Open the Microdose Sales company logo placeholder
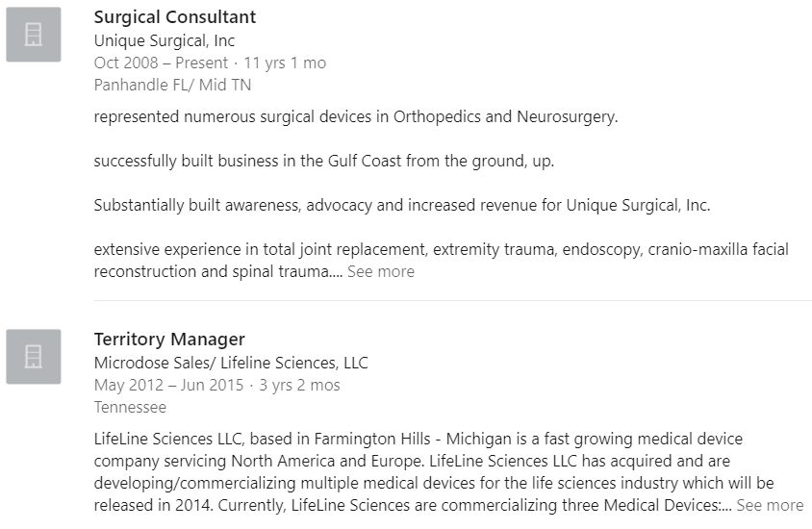 pyautogui.click(x=34, y=357)
